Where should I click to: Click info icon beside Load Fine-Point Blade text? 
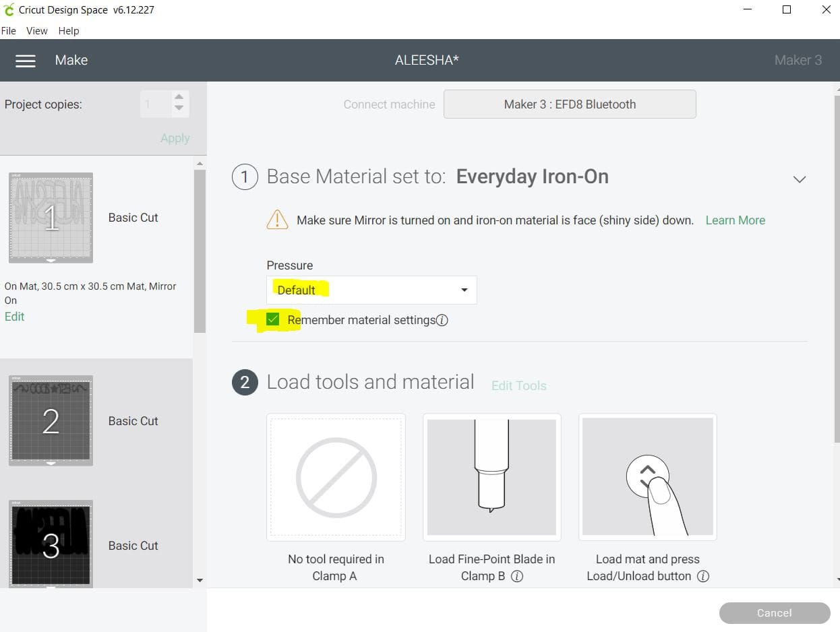coord(517,577)
